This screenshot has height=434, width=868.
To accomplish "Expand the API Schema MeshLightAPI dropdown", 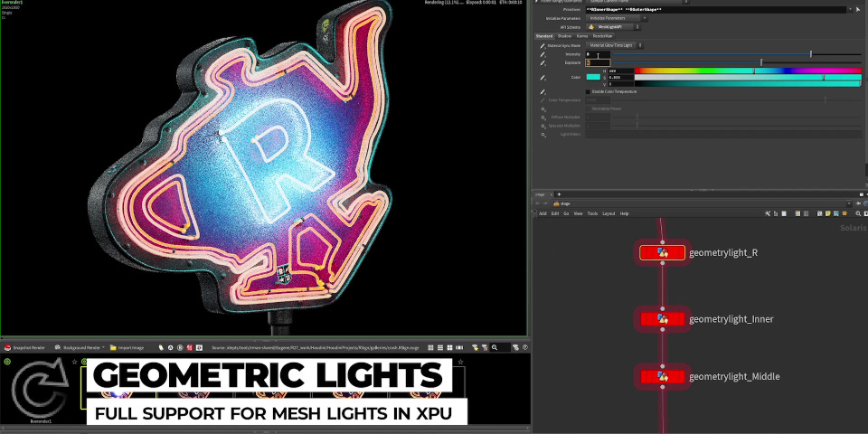I will [616, 27].
